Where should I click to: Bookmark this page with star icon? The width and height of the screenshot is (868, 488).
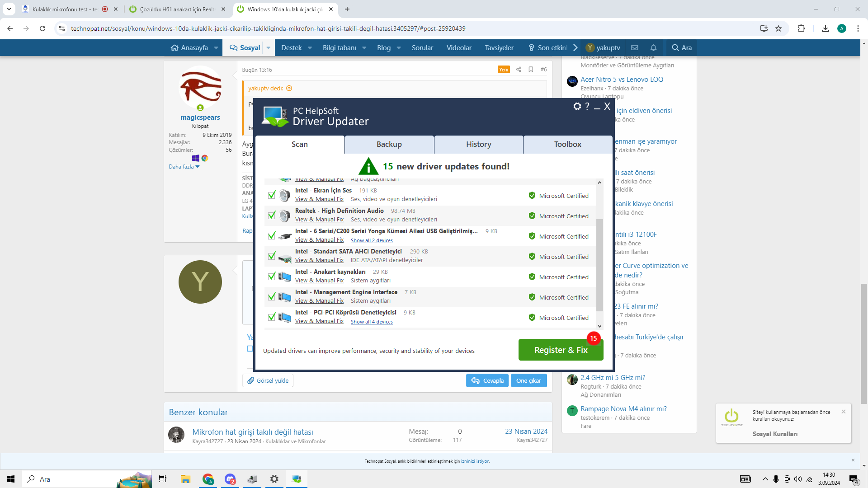click(778, 28)
